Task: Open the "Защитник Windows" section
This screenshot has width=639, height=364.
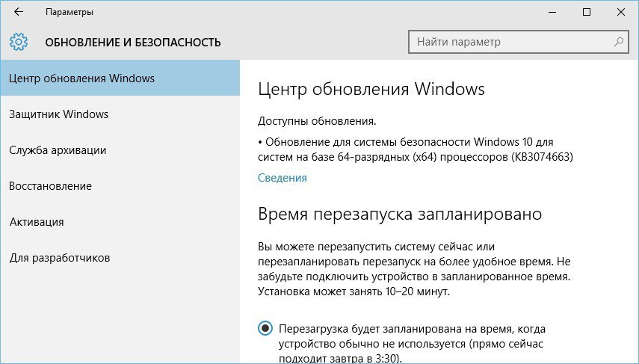Action: coord(59,114)
